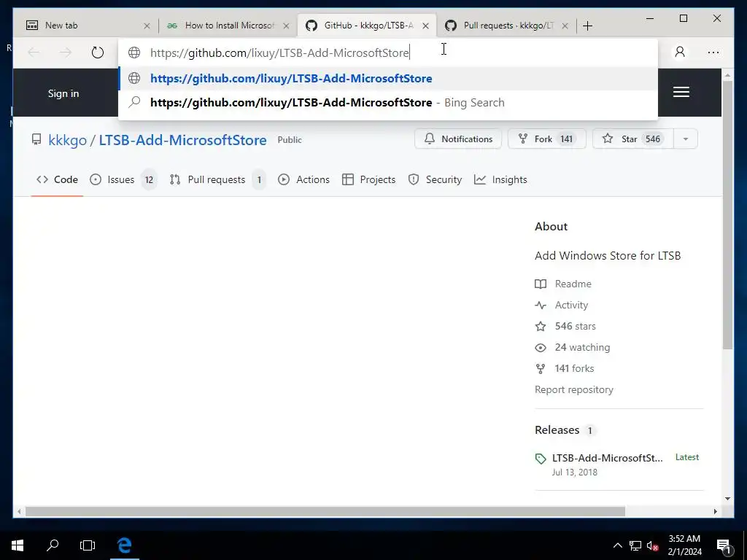Click the network tray icon

635,545
